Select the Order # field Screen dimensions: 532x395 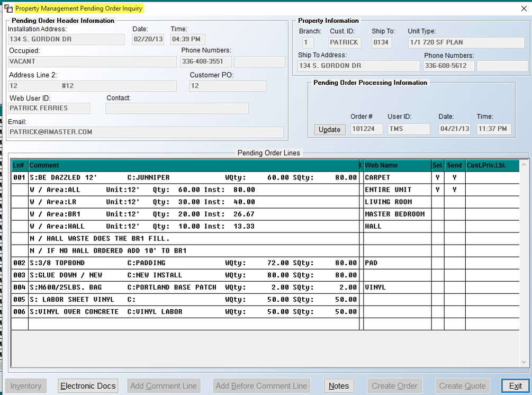coord(366,129)
